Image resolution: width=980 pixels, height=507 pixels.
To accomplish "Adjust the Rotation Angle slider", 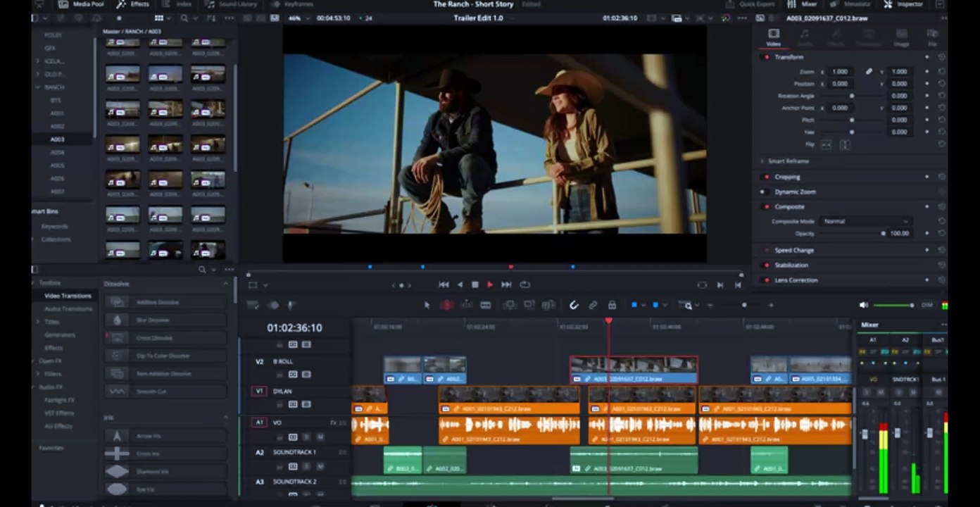I will pos(852,96).
